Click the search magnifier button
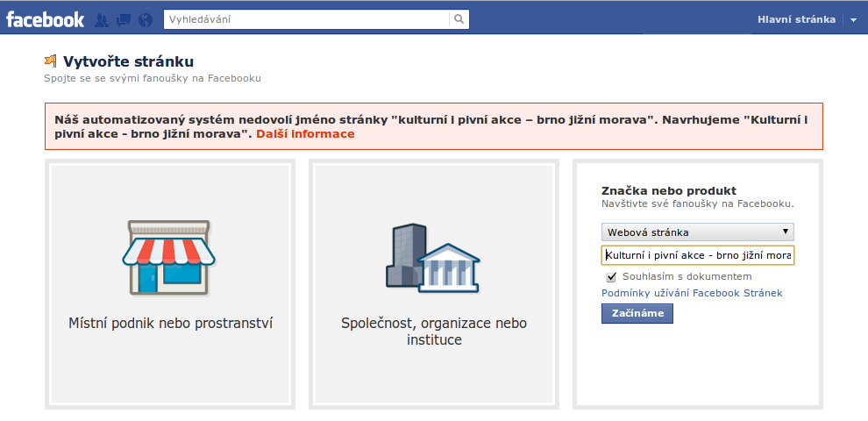Screen dimensions: 868x421 click(459, 19)
